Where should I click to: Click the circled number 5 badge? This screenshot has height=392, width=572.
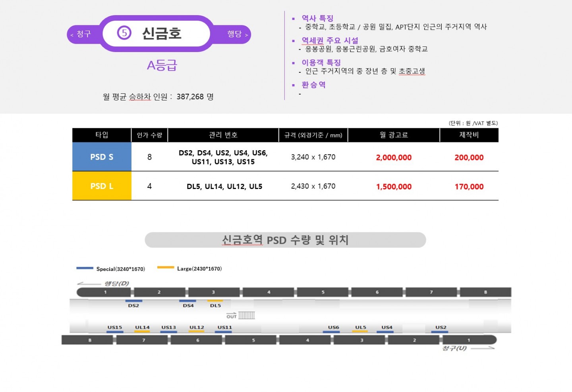pos(124,33)
